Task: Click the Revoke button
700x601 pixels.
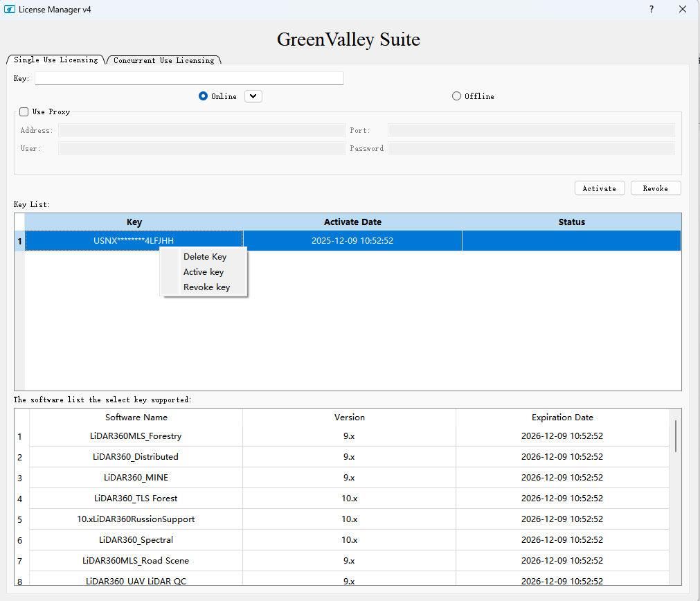Action: point(656,188)
